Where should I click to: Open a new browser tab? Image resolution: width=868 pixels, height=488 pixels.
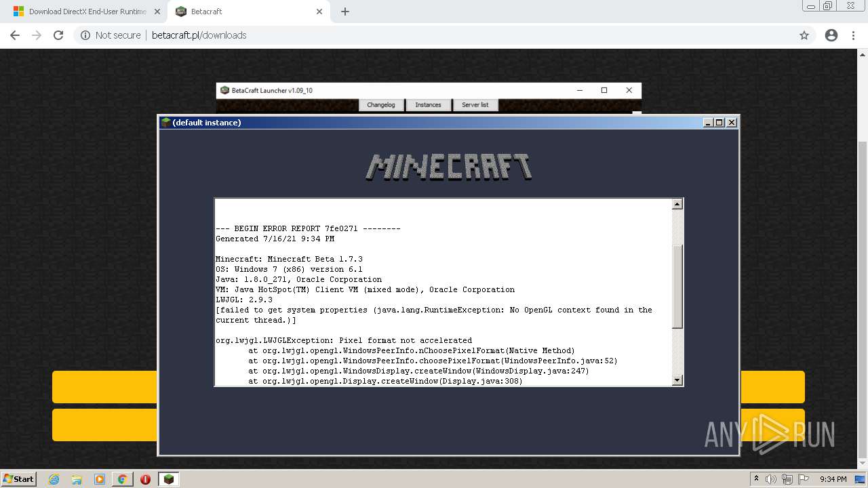pos(345,12)
